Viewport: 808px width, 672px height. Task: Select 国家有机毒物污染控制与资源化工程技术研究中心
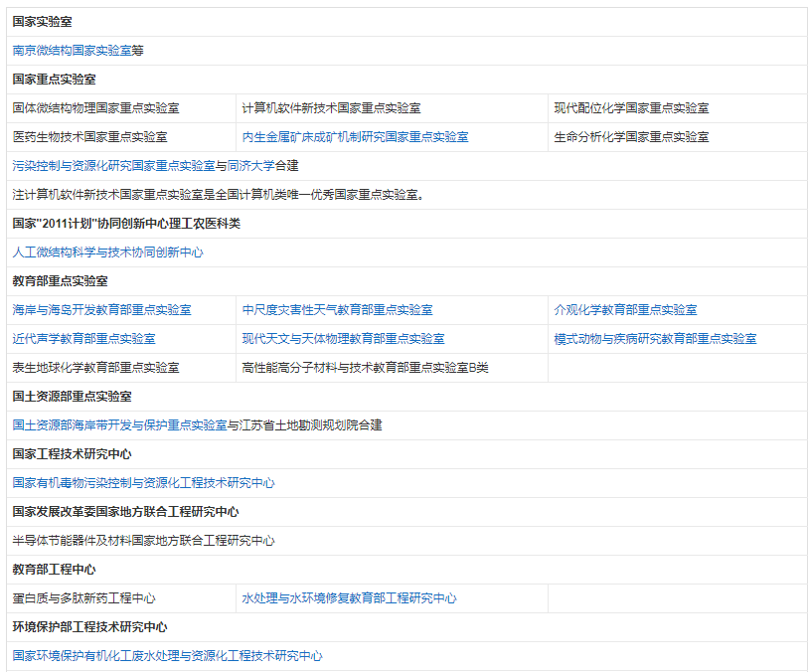(x=142, y=483)
